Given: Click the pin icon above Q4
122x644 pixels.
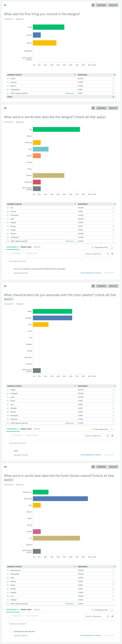Looking at the screenshot, I should [x=93, y=467].
